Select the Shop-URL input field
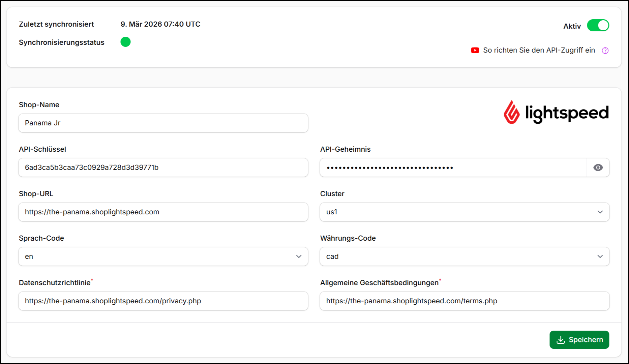The image size is (629, 364). pos(163,212)
